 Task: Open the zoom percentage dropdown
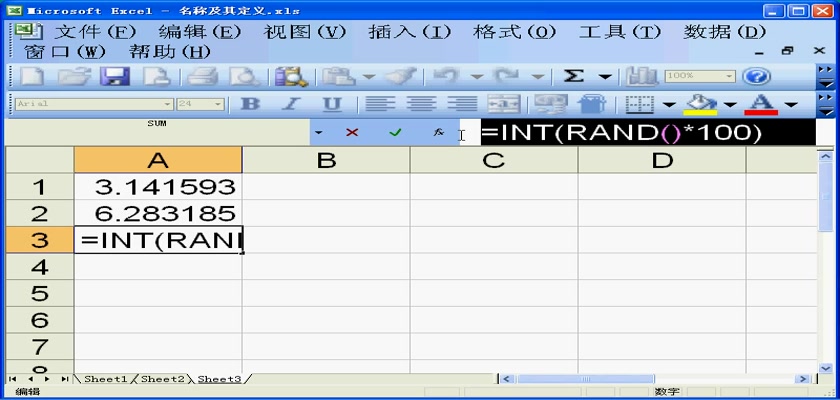coord(729,76)
